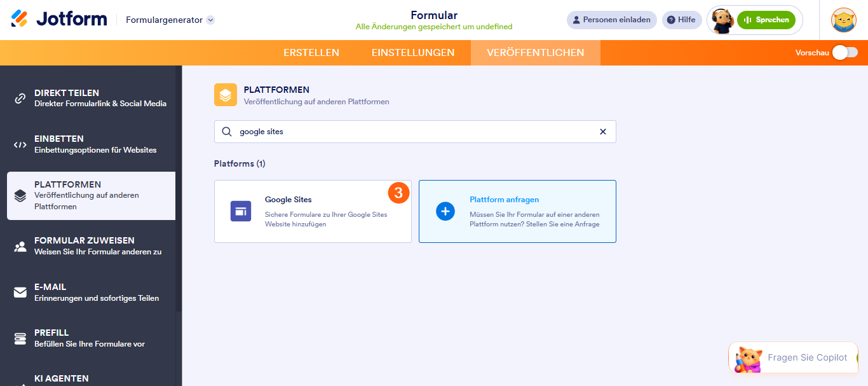The width and height of the screenshot is (868, 386).
Task: Open the Google Sites platform card
Action: pos(313,211)
